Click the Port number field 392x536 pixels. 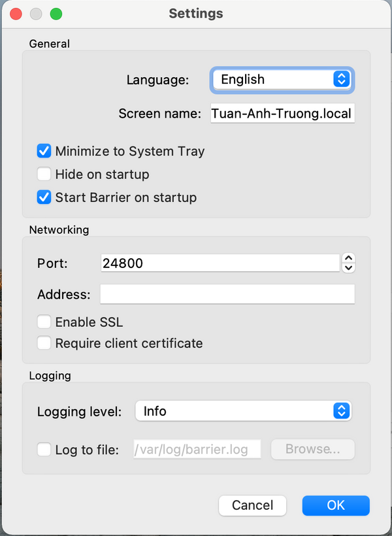pyautogui.click(x=220, y=263)
